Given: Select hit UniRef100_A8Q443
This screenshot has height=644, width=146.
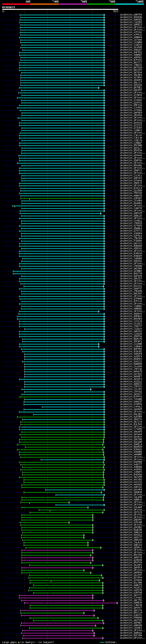Looking at the screenshot, I should tap(131, 314).
